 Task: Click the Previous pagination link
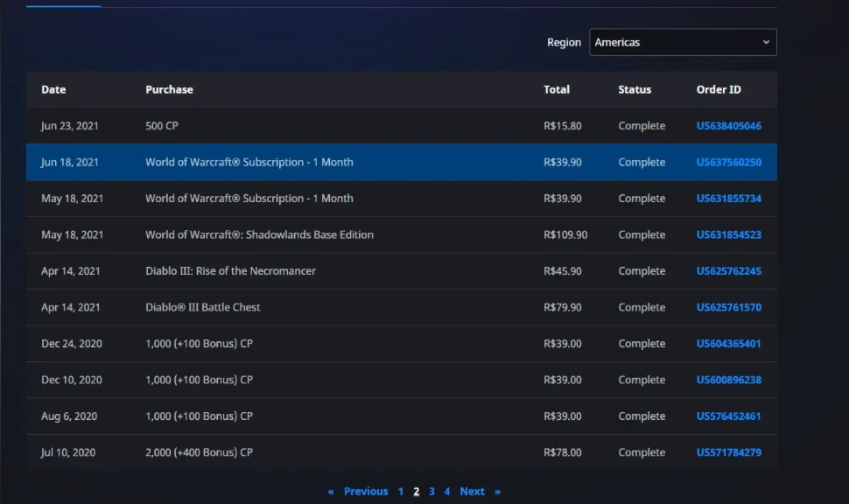[x=366, y=492]
